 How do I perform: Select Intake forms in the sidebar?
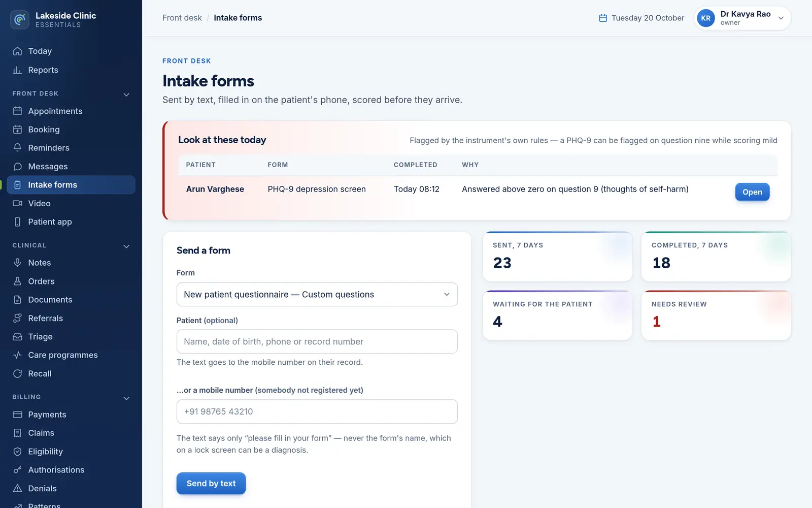pyautogui.click(x=71, y=185)
